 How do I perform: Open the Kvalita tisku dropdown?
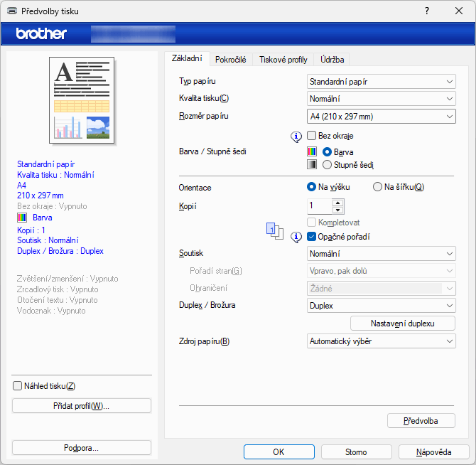[381, 98]
